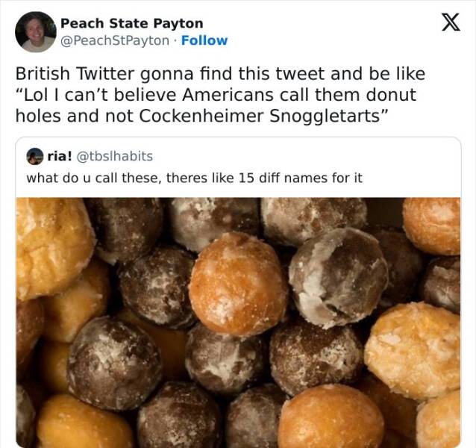Open the Peach State Payton display name
The image size is (476, 448).
pos(131,24)
